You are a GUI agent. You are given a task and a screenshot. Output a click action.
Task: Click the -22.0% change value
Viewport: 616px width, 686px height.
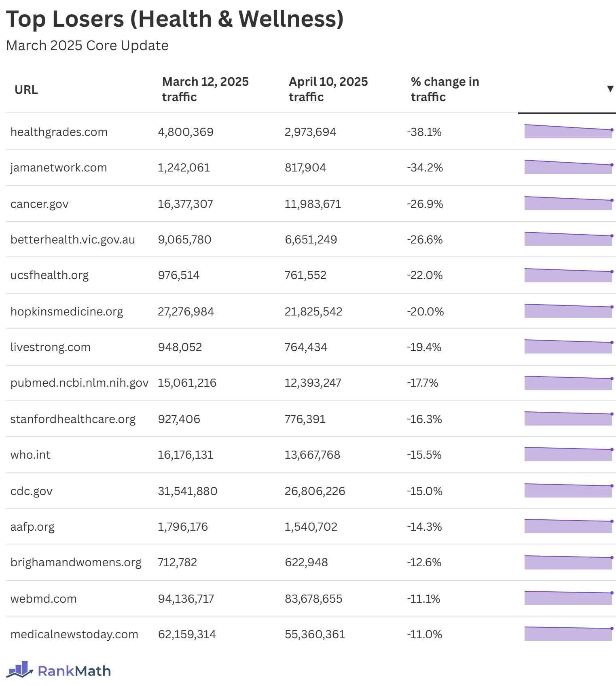425,275
